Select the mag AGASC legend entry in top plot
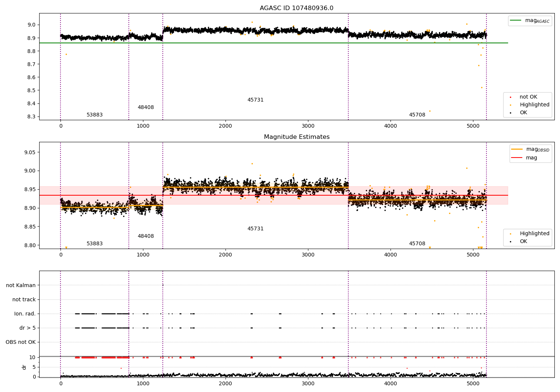The image size is (560, 392). click(x=530, y=21)
